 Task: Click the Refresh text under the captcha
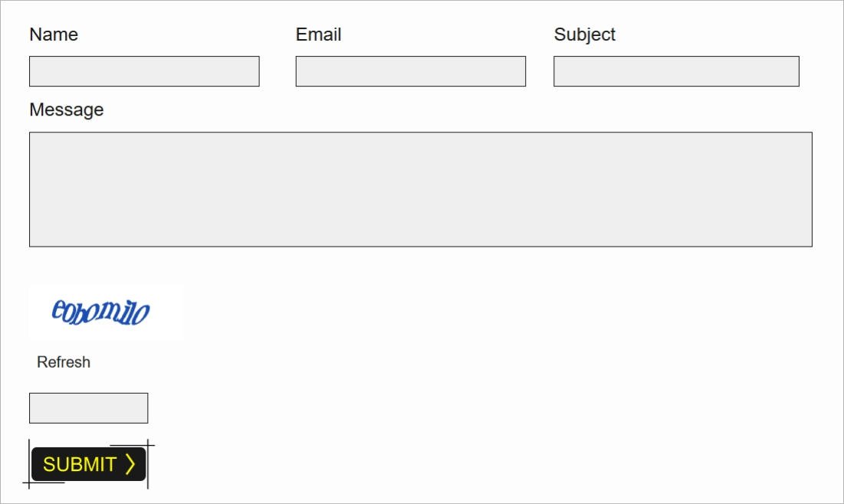tap(64, 362)
